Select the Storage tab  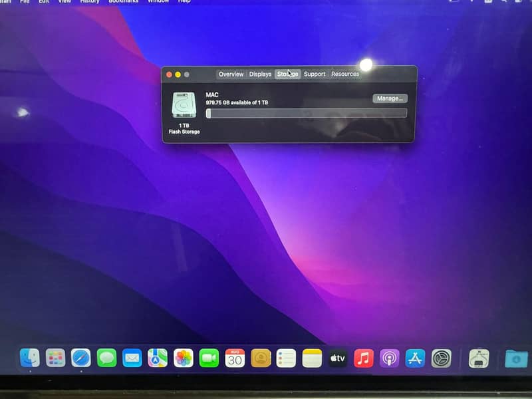(x=287, y=74)
